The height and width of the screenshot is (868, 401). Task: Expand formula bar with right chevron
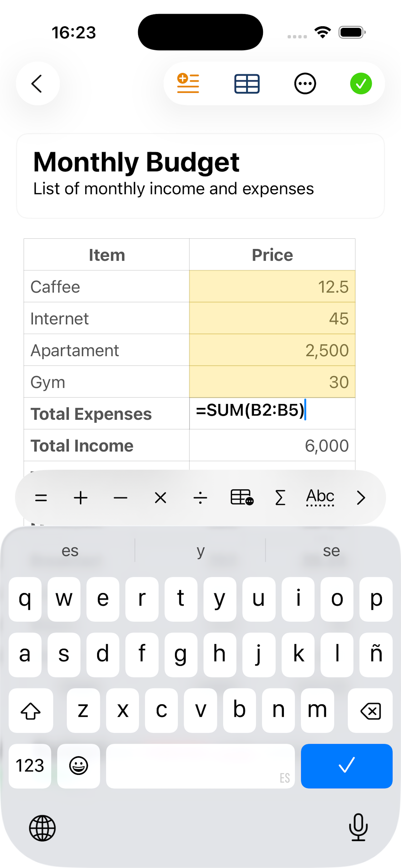click(361, 498)
